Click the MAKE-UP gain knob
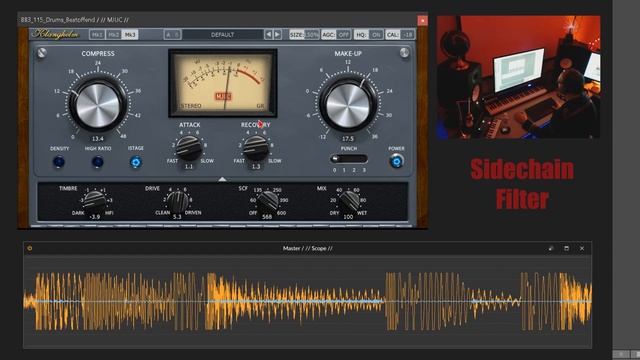Screen dimensions: 640x360 point(348,106)
